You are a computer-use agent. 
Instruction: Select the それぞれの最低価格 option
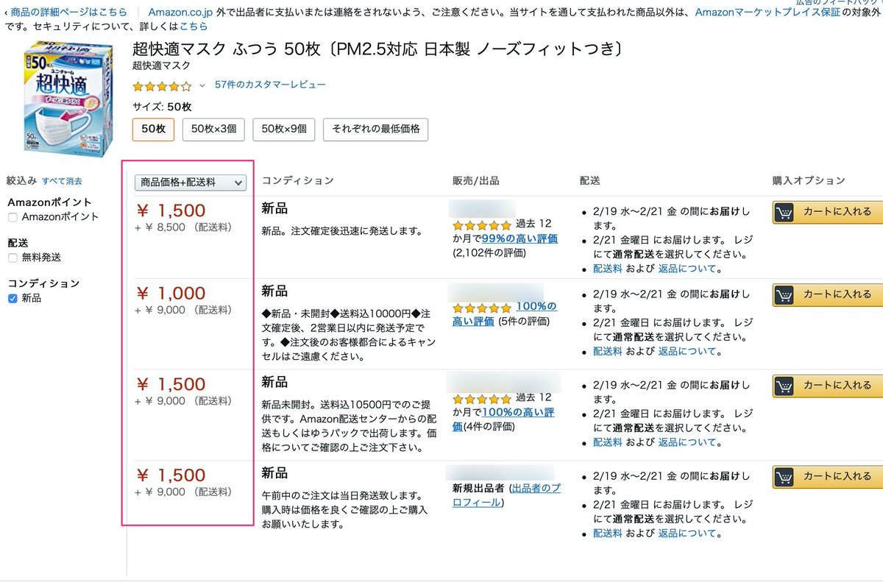pyautogui.click(x=375, y=129)
